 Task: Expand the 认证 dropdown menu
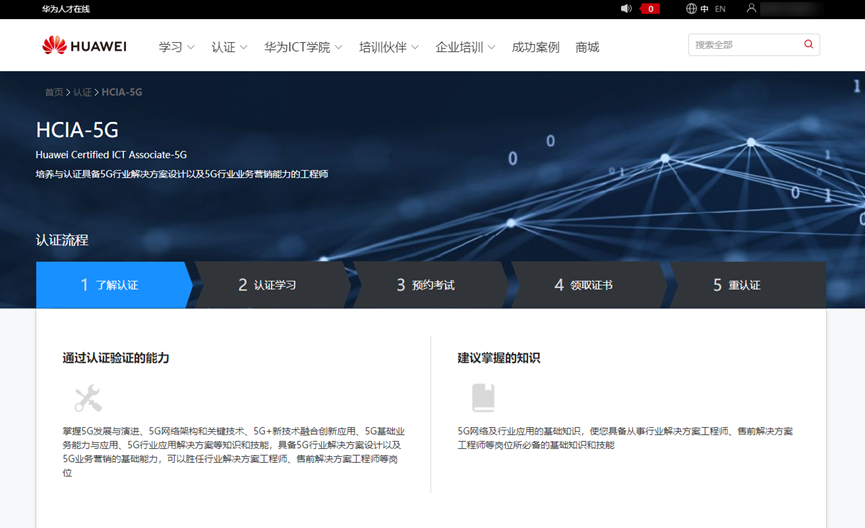pyautogui.click(x=229, y=47)
